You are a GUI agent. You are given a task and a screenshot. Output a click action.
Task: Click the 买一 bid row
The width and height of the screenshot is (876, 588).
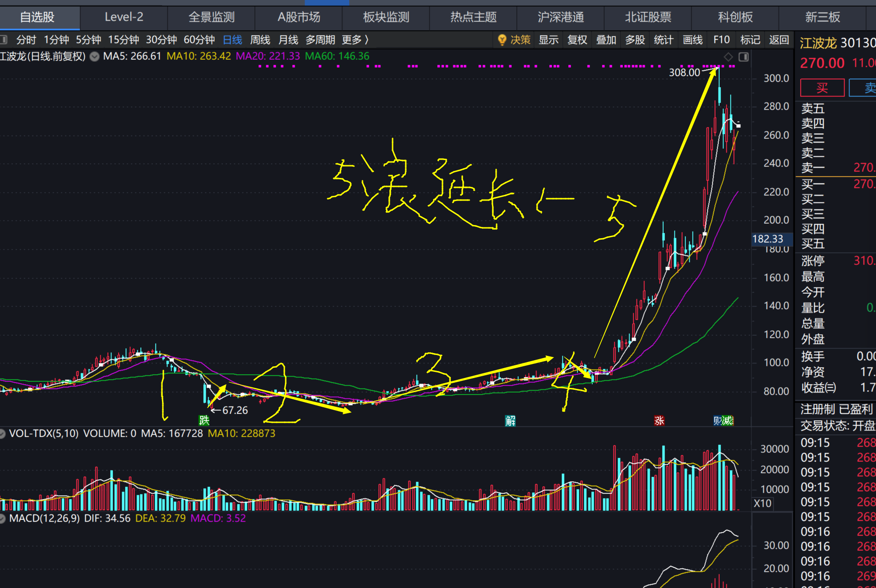click(x=836, y=184)
